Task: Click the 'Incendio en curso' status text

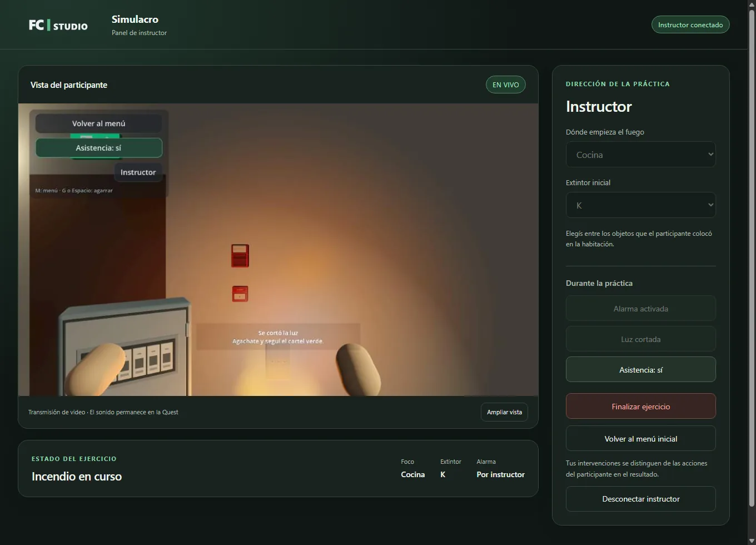Action: 77,477
